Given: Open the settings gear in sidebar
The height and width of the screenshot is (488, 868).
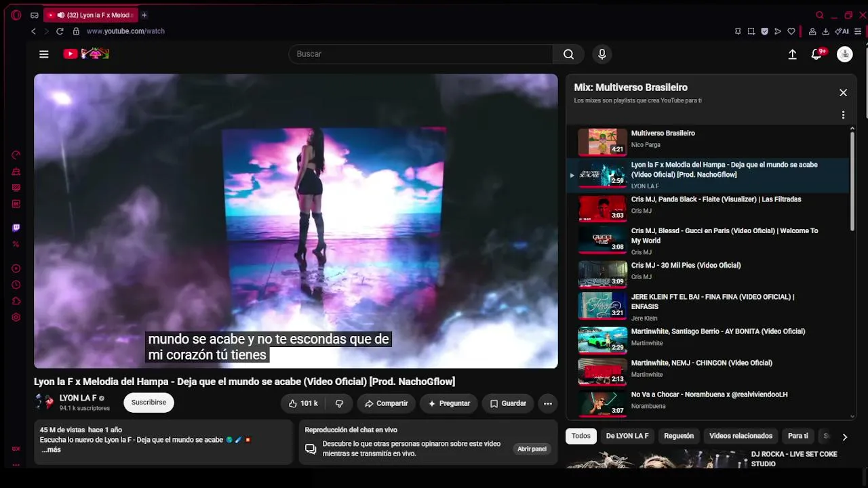Looking at the screenshot, I should [x=16, y=317].
